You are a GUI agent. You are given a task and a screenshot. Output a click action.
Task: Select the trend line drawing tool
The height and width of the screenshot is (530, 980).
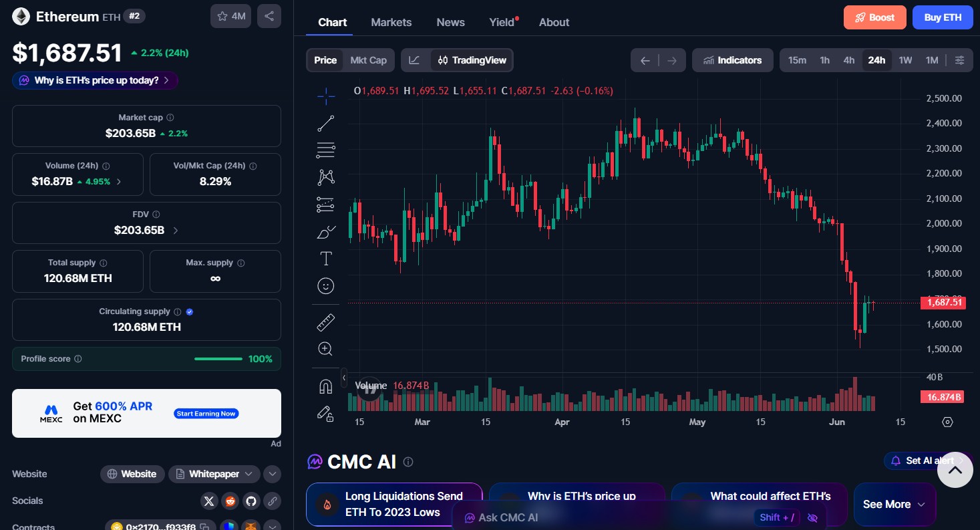click(326, 123)
